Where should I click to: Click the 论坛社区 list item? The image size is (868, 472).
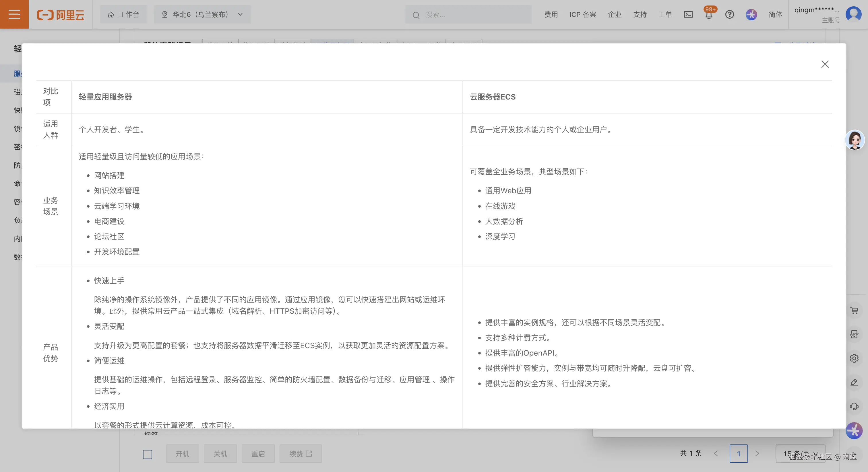point(109,236)
